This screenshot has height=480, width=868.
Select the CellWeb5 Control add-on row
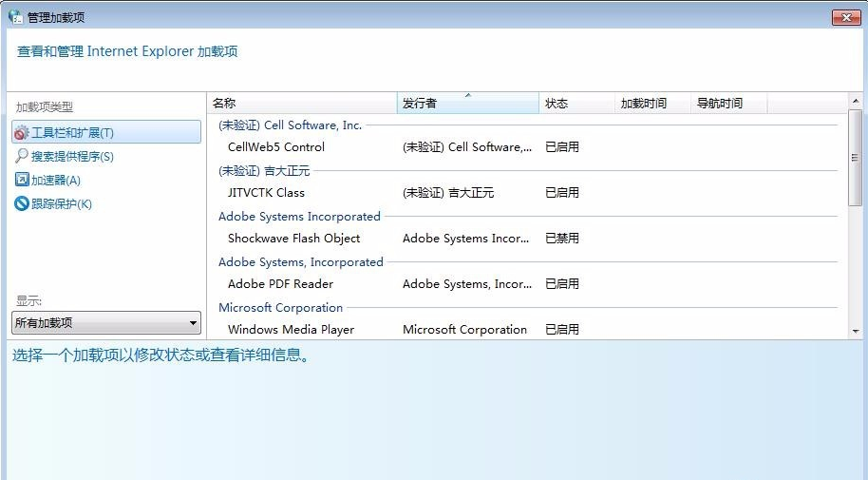527,147
